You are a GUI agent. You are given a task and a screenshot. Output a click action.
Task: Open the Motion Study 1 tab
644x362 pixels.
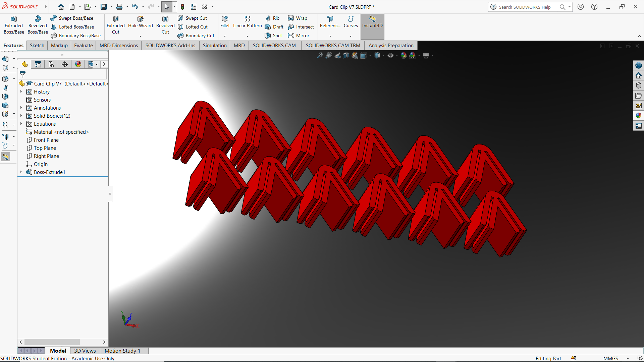122,351
